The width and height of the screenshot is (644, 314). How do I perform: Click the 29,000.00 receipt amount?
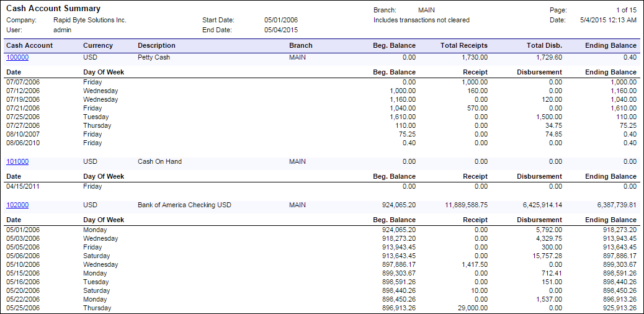tap(472, 308)
